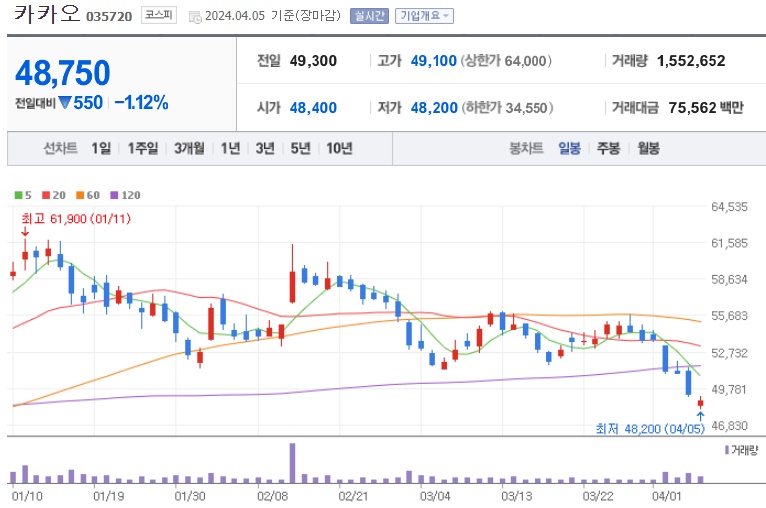This screenshot has height=508, width=766.
Task: Click the 최고 61,900 (01/11) chart label
Action: click(x=76, y=219)
